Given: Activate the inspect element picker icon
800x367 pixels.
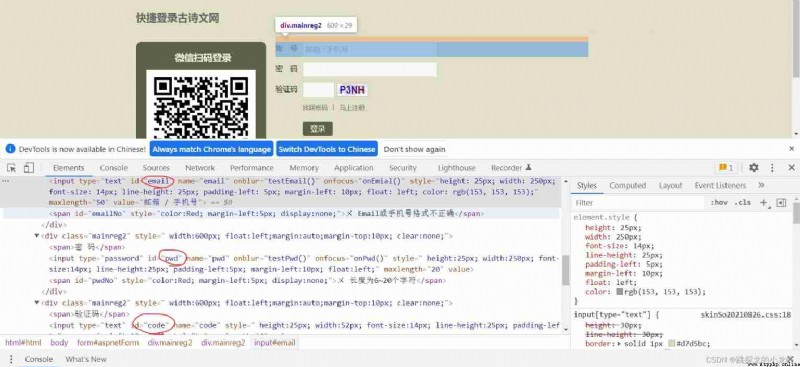Looking at the screenshot, I should 11,167.
